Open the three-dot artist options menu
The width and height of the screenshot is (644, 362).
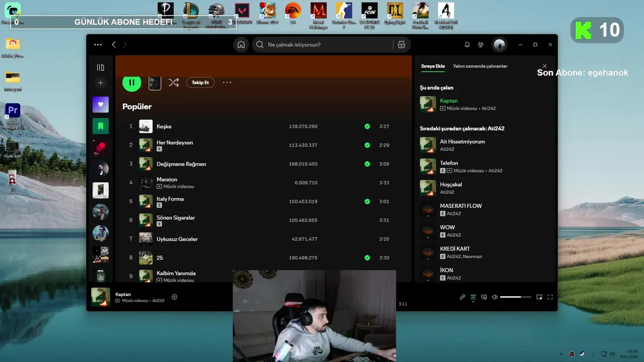(x=227, y=82)
